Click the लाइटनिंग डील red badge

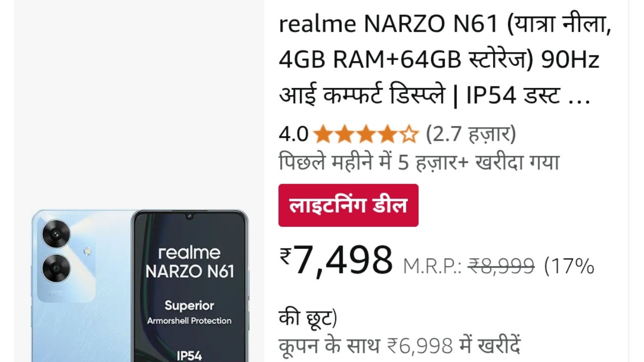click(348, 205)
